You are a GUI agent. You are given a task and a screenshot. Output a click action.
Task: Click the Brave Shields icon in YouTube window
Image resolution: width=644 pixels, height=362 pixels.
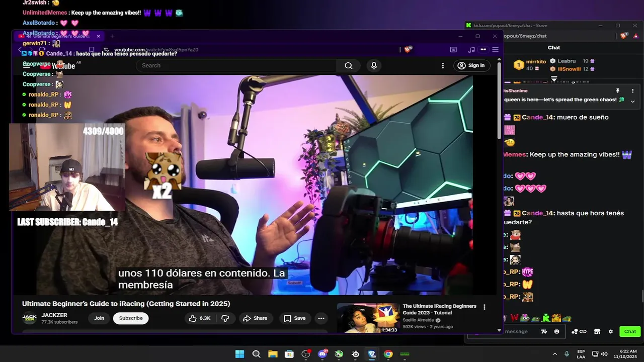[x=408, y=49]
